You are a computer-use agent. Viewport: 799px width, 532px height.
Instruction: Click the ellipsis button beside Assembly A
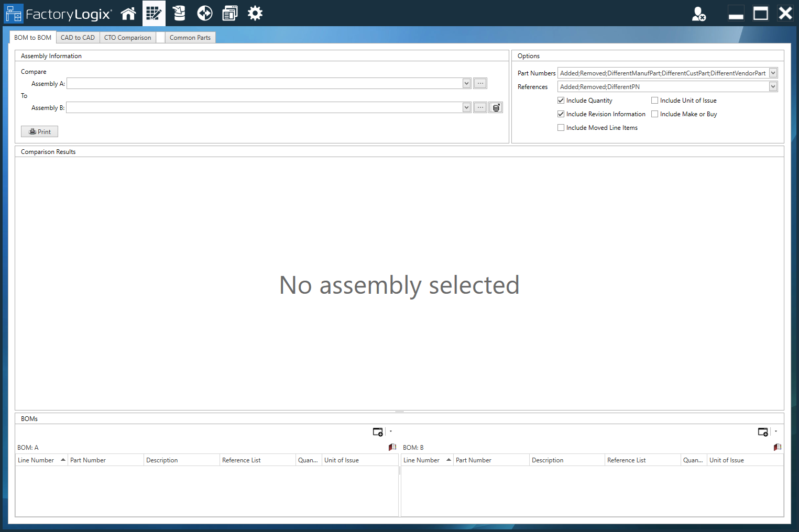pos(480,83)
